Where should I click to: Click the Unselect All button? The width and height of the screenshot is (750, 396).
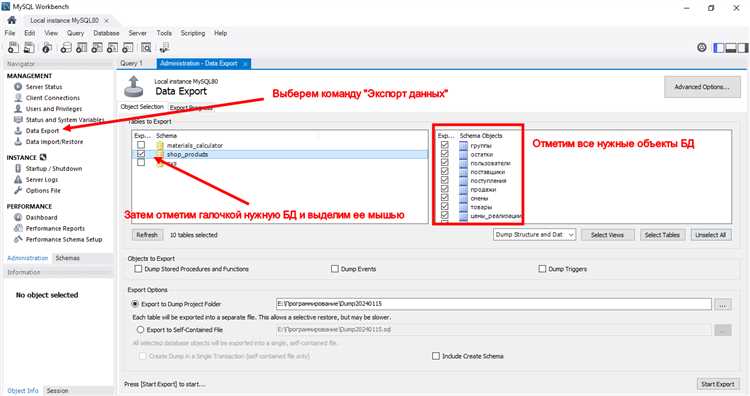(x=711, y=235)
